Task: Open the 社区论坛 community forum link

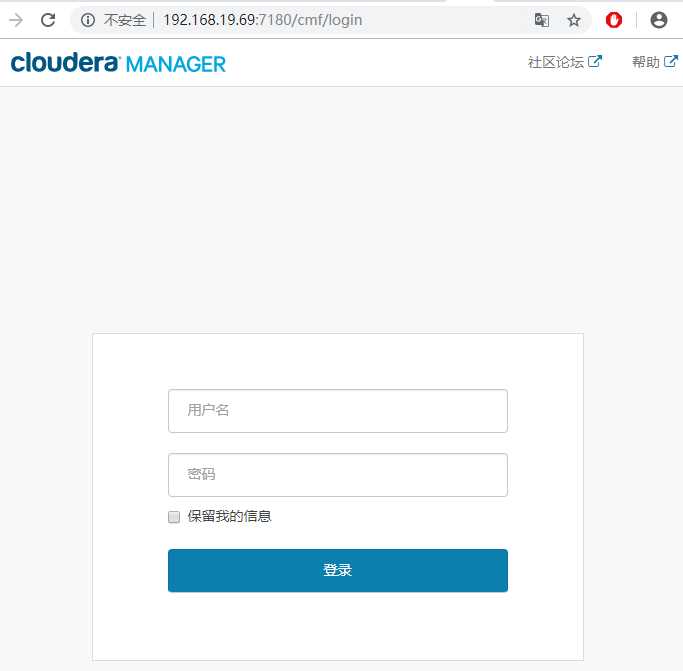Action: (x=565, y=62)
